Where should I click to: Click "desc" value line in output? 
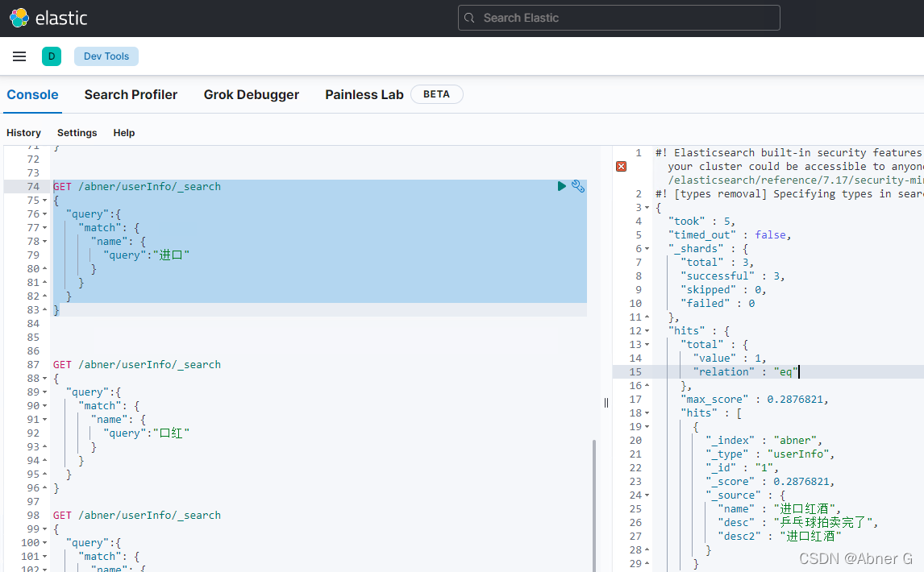point(798,522)
